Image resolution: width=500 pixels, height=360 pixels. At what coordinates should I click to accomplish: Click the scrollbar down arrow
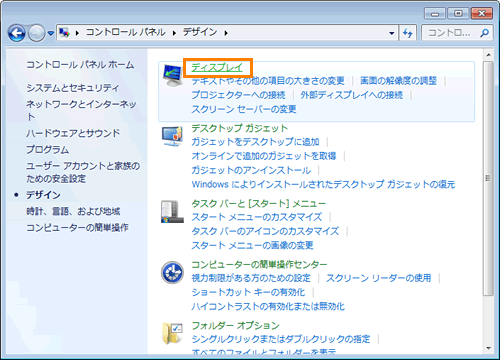click(x=488, y=349)
